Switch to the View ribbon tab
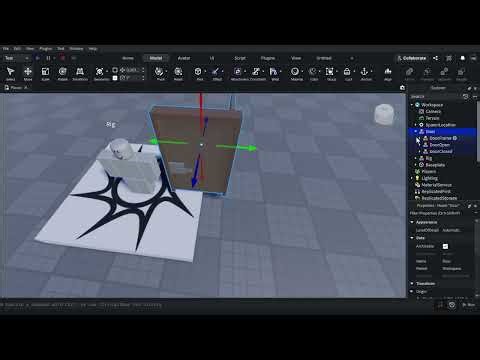Image resolution: width=480 pixels, height=360 pixels. pyautogui.click(x=296, y=58)
